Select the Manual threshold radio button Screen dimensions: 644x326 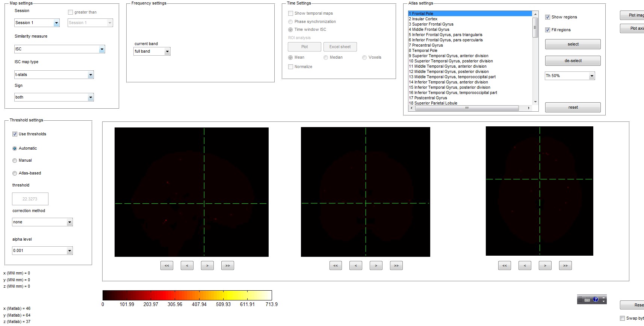[15, 161]
